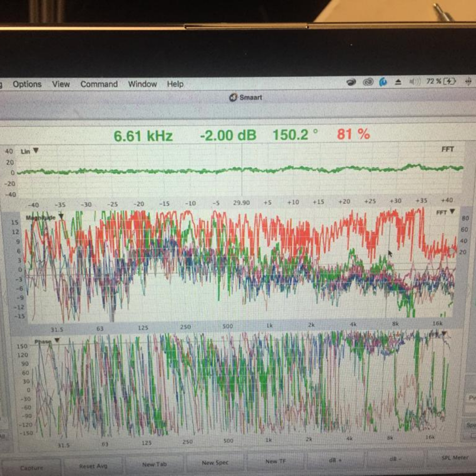
Task: Click the New TF button
Action: pos(276,461)
